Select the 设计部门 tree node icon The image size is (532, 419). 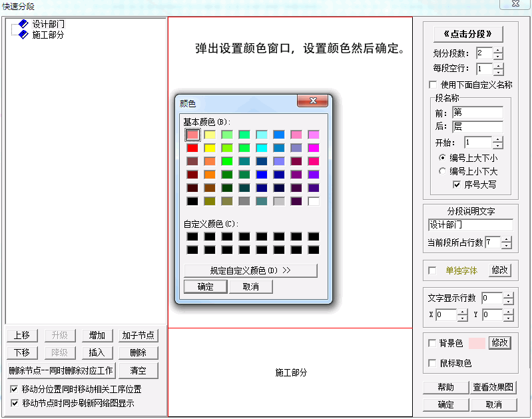coord(24,24)
